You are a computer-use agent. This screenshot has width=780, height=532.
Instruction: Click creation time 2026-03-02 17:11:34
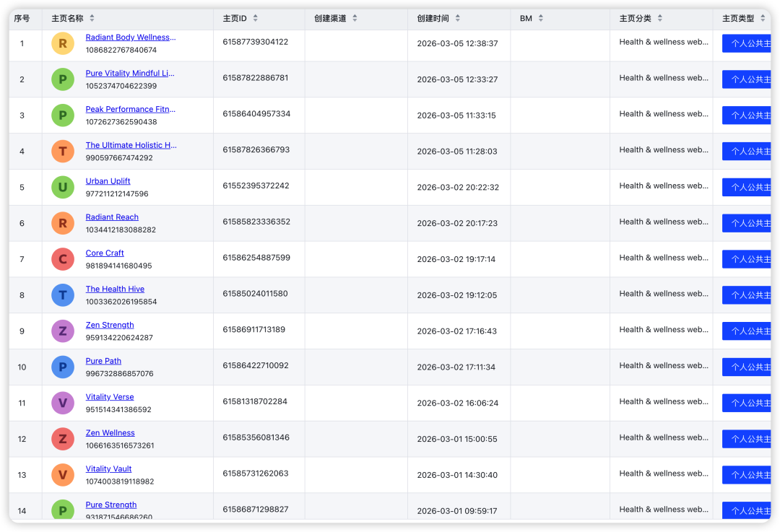pos(456,367)
